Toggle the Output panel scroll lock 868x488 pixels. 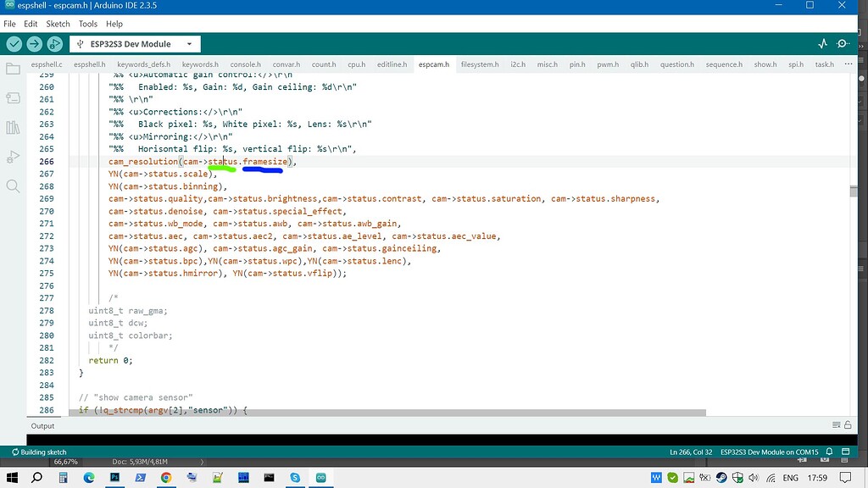point(849,425)
